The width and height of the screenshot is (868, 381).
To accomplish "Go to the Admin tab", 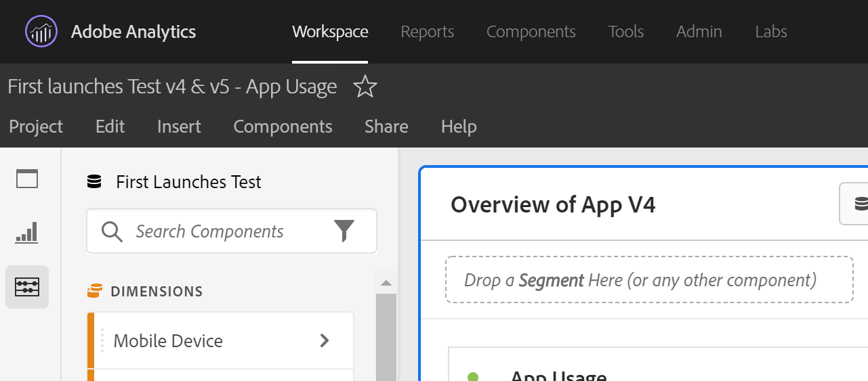I will (x=699, y=32).
